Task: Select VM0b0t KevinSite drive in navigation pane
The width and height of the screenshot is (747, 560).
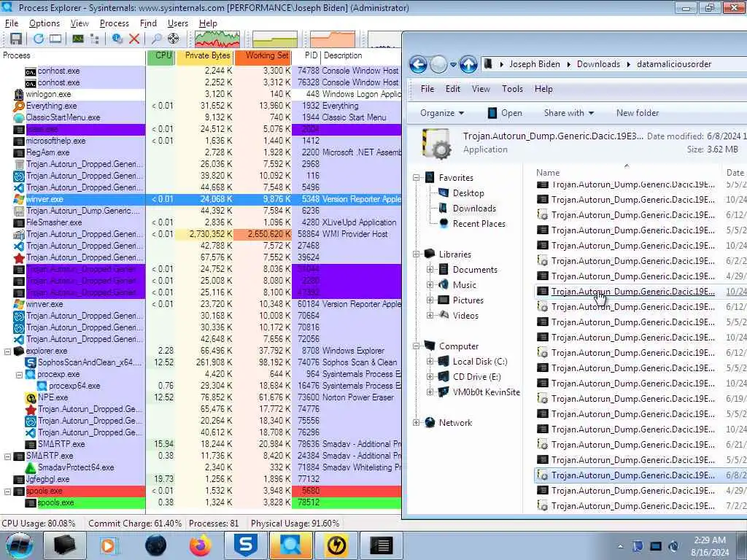Action: click(486, 392)
